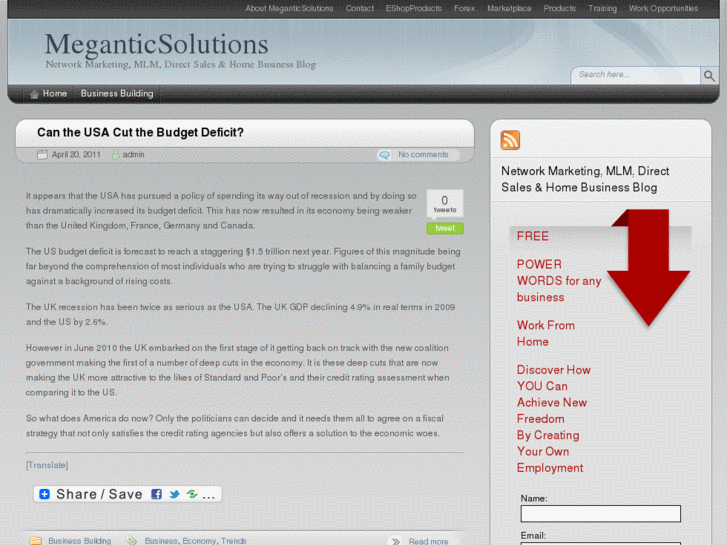This screenshot has height=545, width=727.
Task: Click the Business tag link
Action: coord(161,541)
